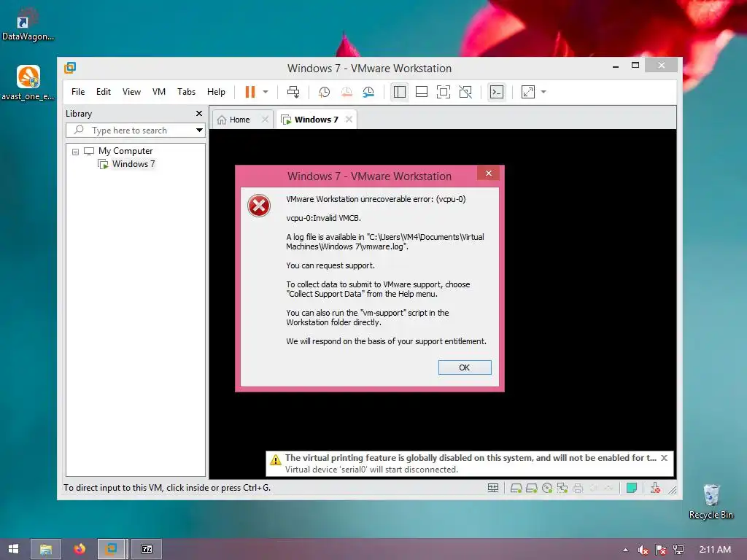Image resolution: width=747 pixels, height=560 pixels.
Task: Select the Windows 7 tab
Action: click(317, 120)
